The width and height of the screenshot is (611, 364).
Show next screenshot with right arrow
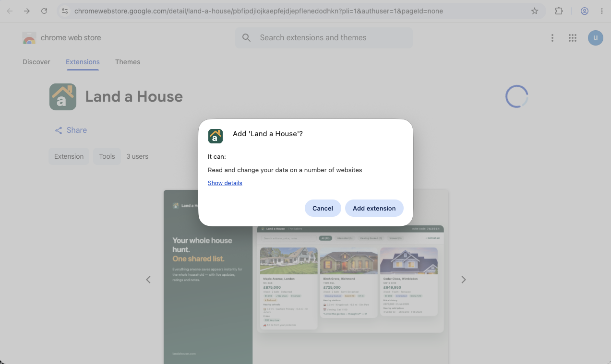[464, 280]
